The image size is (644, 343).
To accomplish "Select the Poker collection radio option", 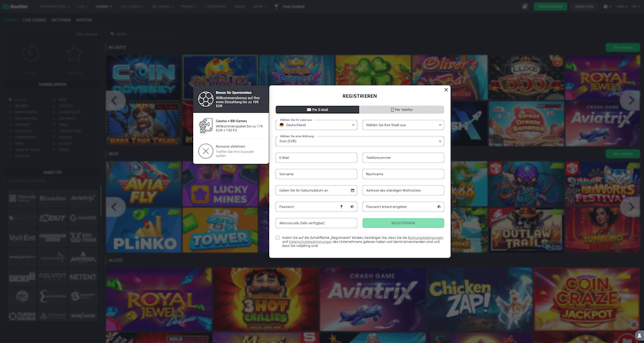I will pyautogui.click(x=54, y=150).
